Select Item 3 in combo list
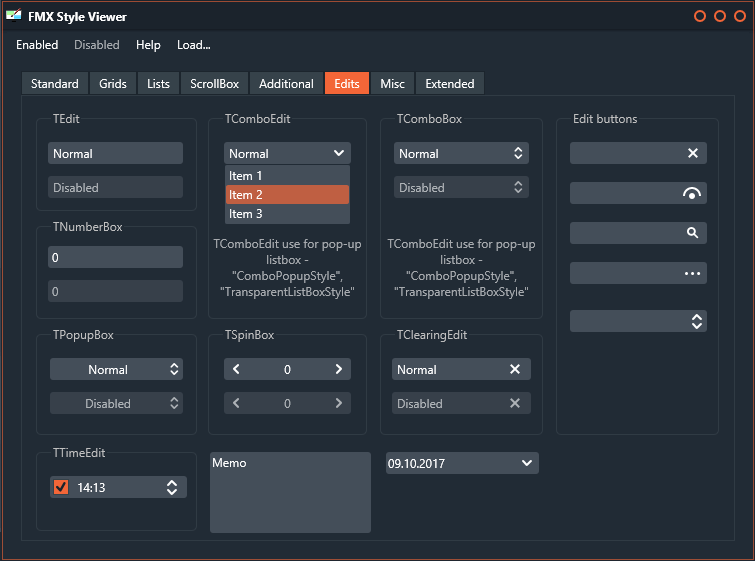Image resolution: width=755 pixels, height=561 pixels. pos(287,214)
